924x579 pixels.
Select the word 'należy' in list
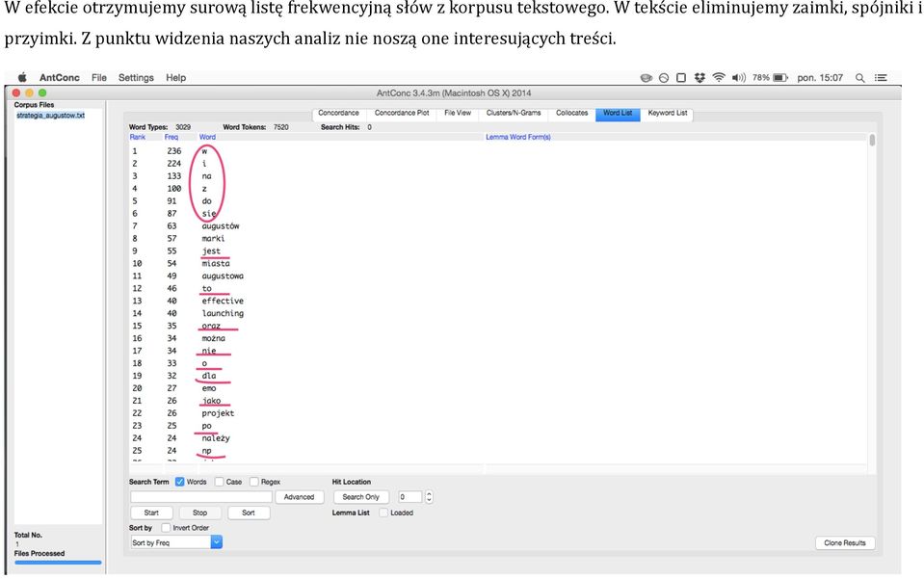coord(216,438)
